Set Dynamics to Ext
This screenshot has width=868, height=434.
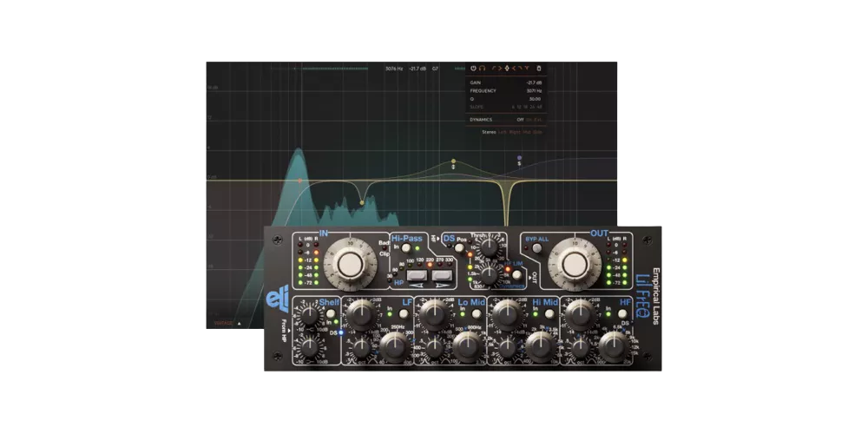538,120
